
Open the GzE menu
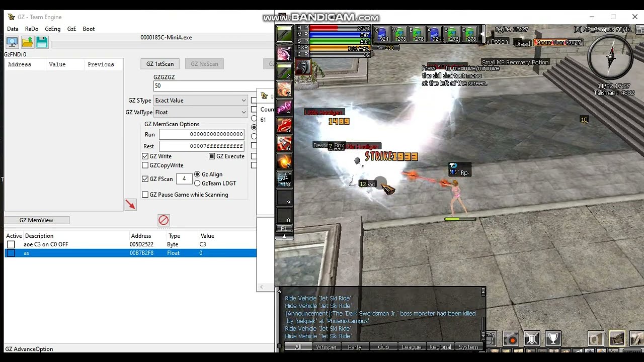72,29
